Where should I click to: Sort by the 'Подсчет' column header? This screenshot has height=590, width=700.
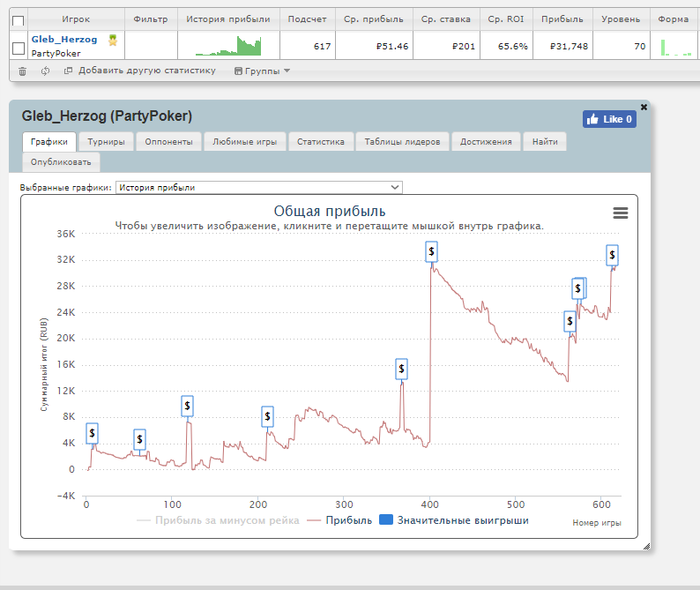tap(307, 19)
